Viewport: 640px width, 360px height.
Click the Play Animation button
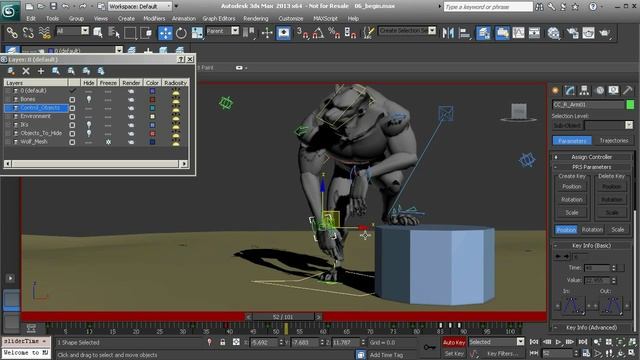click(x=558, y=342)
